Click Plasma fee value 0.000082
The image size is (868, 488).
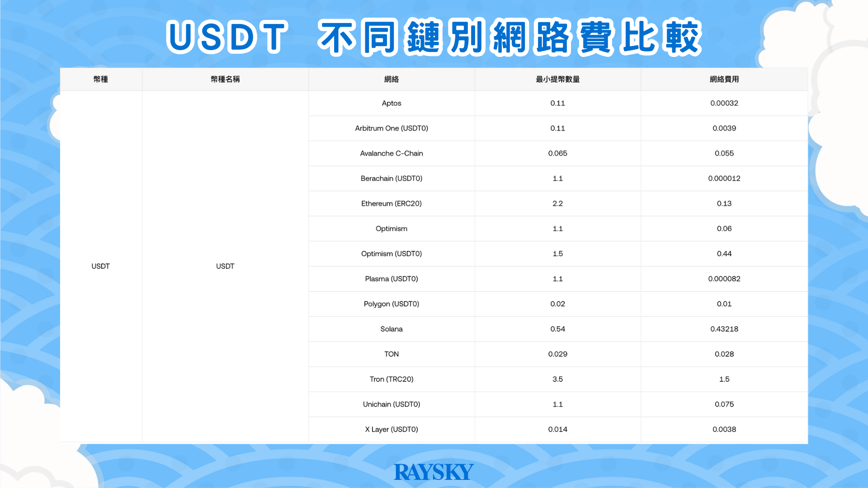pos(724,279)
